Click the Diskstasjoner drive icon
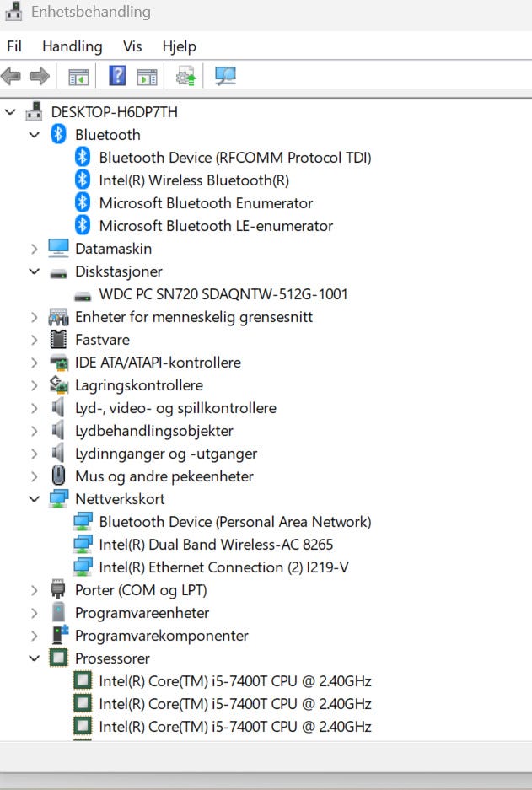 coord(58,273)
